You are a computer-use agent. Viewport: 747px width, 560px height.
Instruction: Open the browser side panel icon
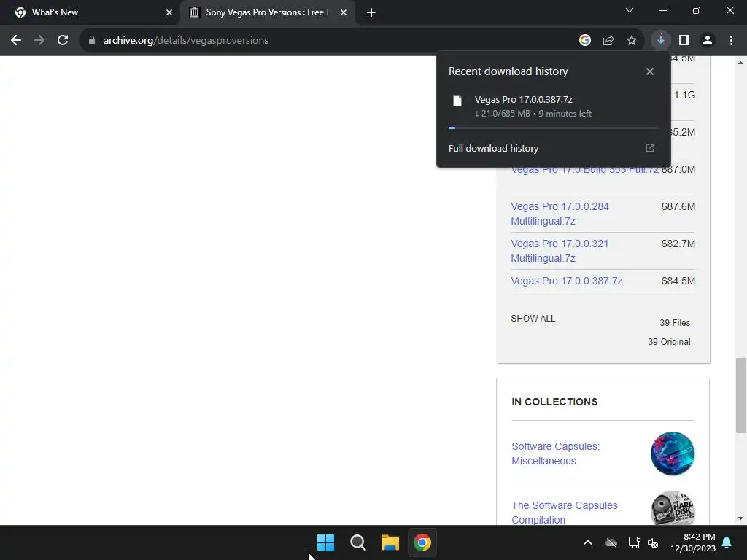684,41
